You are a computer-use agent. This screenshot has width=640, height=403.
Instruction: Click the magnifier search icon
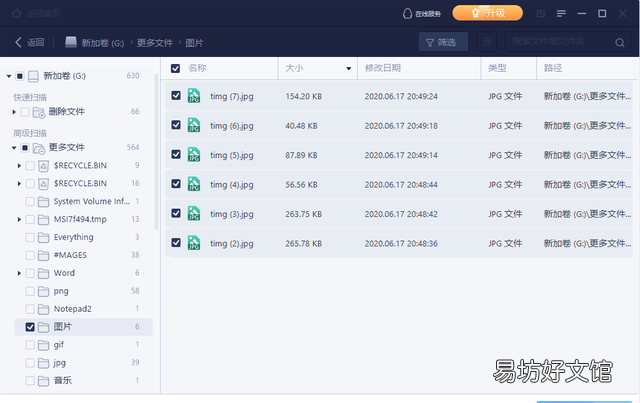click(x=620, y=42)
